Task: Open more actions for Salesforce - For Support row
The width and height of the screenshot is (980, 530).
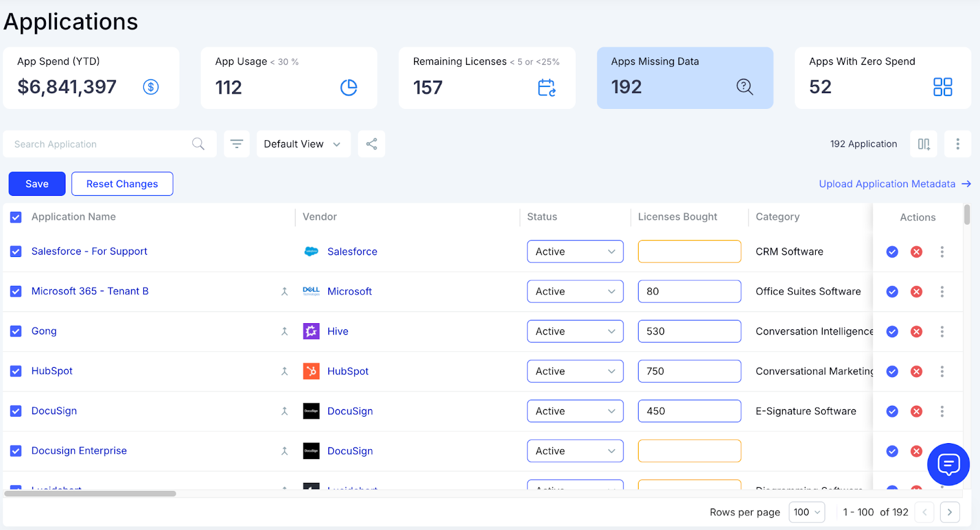Action: [x=942, y=252]
